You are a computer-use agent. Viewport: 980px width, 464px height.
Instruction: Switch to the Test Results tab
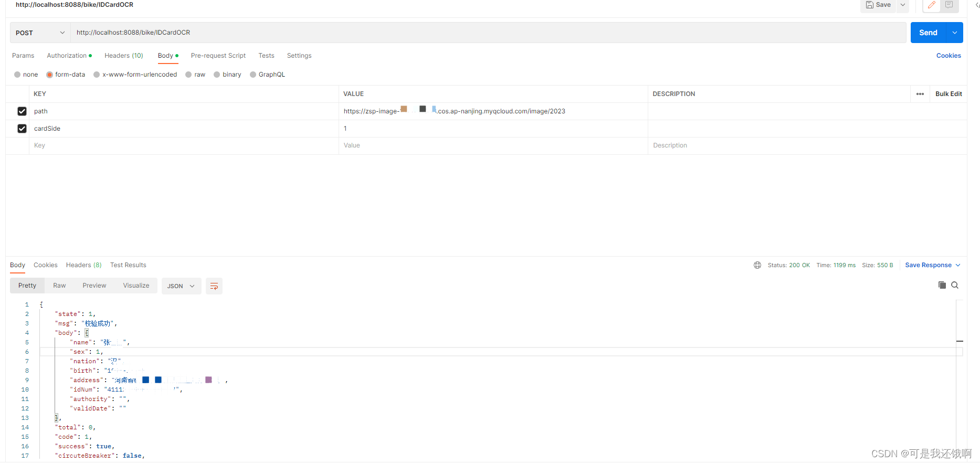(128, 265)
